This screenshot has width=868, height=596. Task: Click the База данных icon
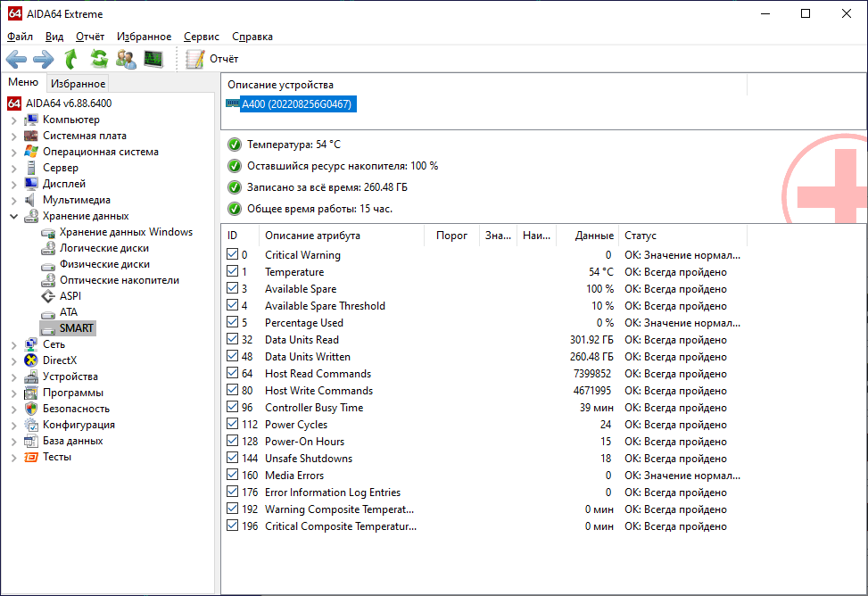31,441
